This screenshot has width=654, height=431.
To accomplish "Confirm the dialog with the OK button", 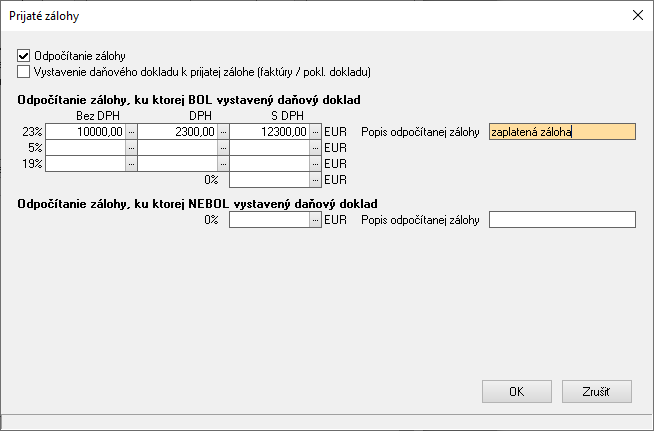I will tap(516, 391).
